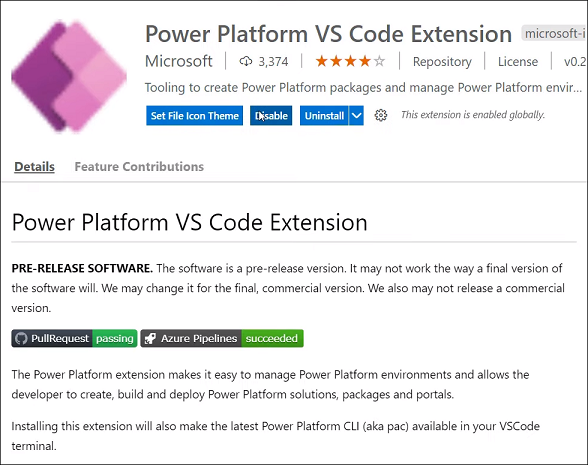Click the version number v0.2
Viewport: 588px width, 465px height.
point(575,61)
